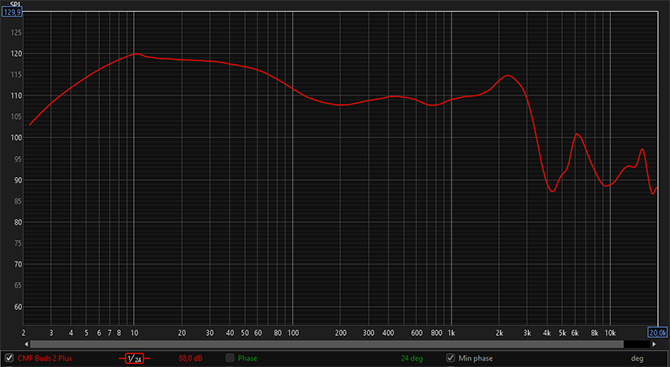
Task: Click the left arrow of horizontal scrollbar
Action: coord(26,344)
